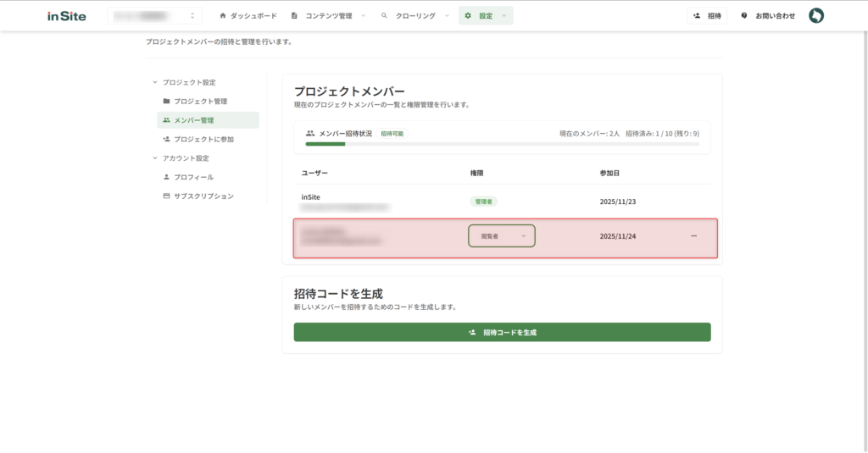Click the 2025/11/24 join date
The width and height of the screenshot is (868, 453).
tap(618, 236)
